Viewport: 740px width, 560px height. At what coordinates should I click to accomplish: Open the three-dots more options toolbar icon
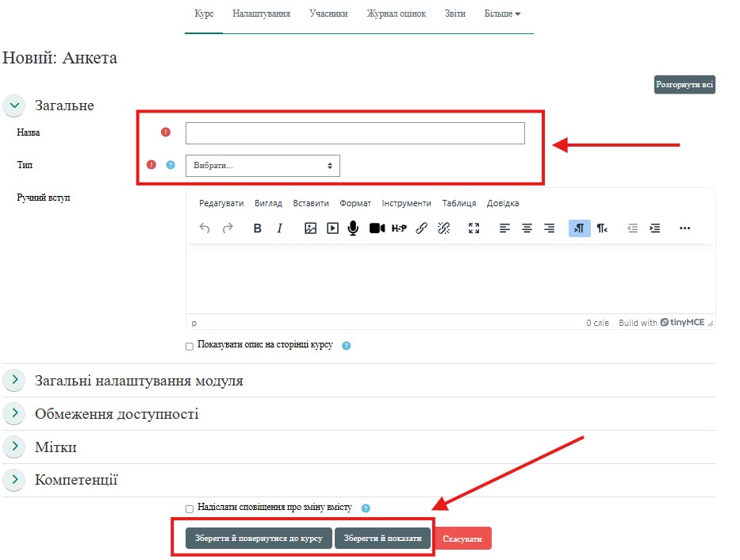[x=685, y=228]
